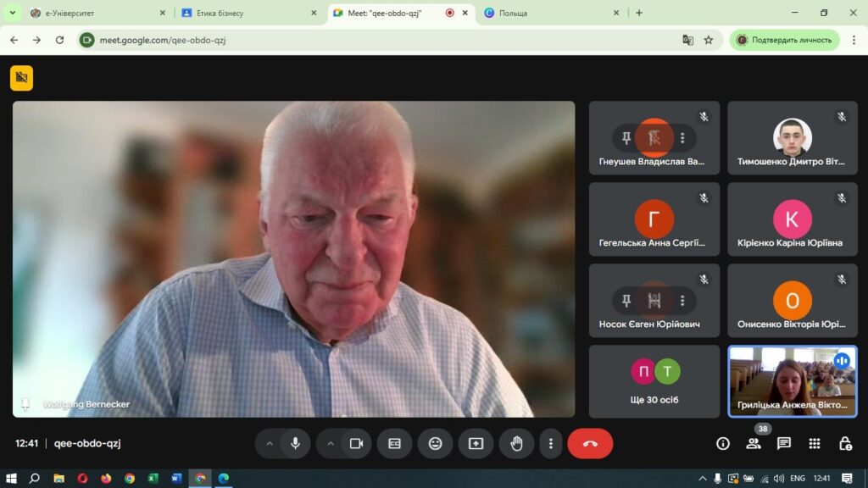Open the host controls lock icon

click(845, 443)
